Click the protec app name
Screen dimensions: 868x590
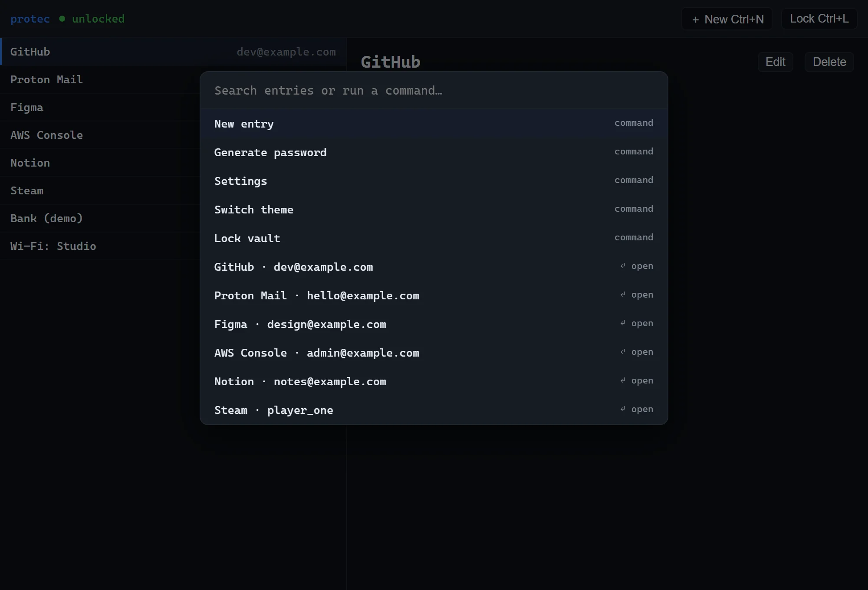click(30, 19)
